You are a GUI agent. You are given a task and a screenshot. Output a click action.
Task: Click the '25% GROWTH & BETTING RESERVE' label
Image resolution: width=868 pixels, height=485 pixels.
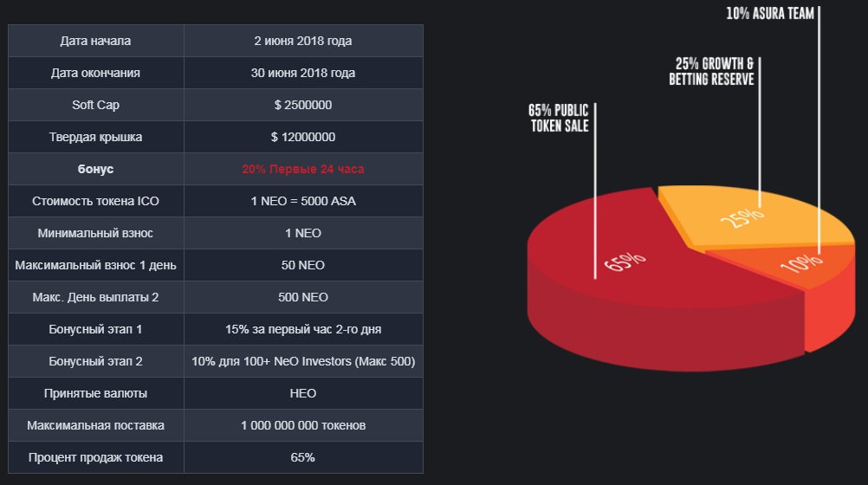pos(711,72)
